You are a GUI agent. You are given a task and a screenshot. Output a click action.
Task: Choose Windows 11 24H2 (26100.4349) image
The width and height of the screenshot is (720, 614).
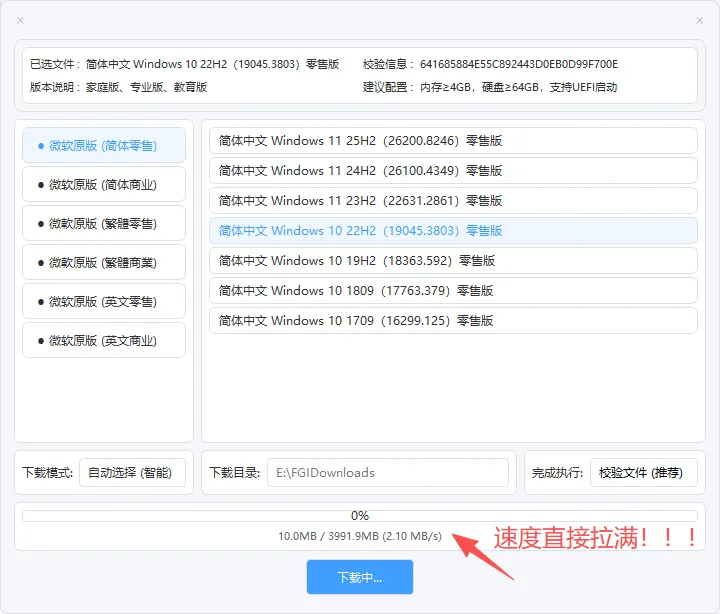pos(453,170)
